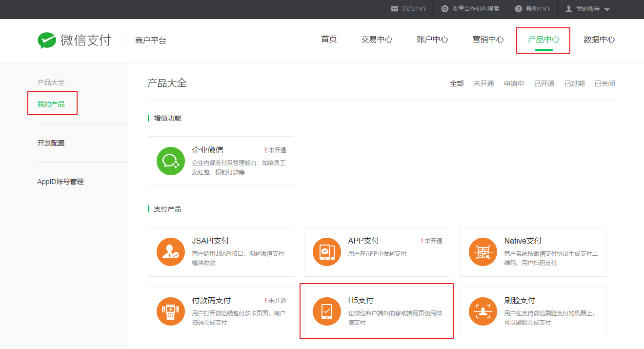
Task: Click the H5支付 product title
Action: point(361,300)
